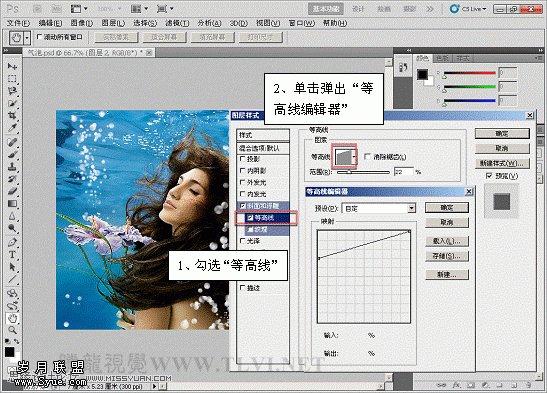Select the Quick Selection tool

(12, 103)
